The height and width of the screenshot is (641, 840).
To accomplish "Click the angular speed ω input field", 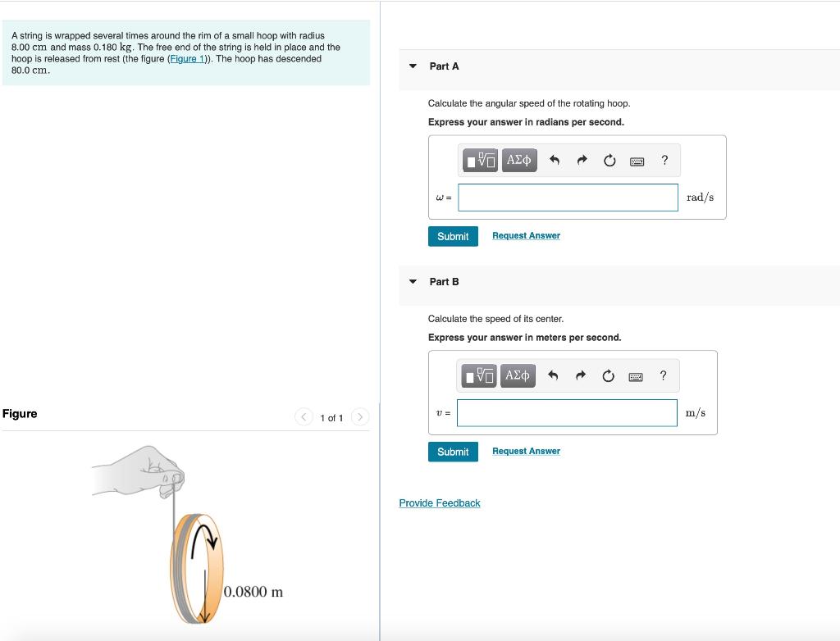I will pyautogui.click(x=568, y=198).
